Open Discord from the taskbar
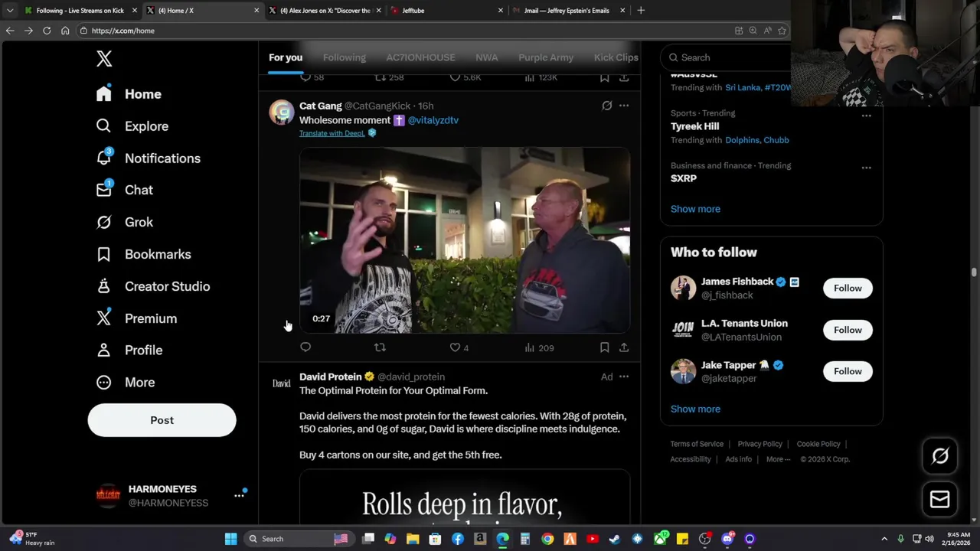The image size is (980, 551). click(727, 539)
